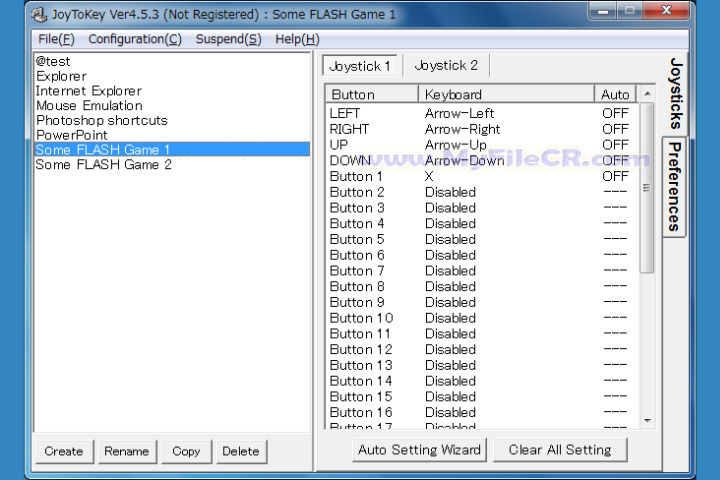Select the Button 7 row

[482, 271]
